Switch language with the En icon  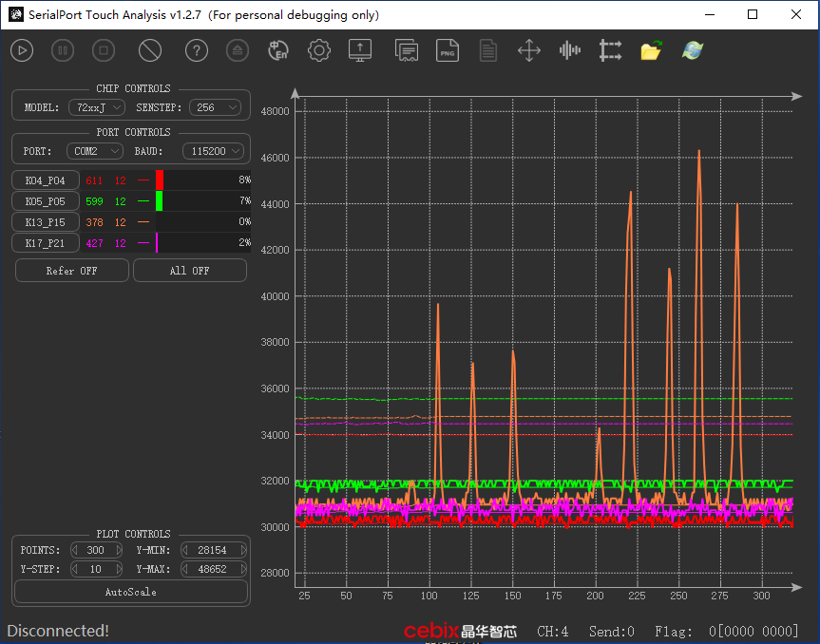[x=278, y=50]
